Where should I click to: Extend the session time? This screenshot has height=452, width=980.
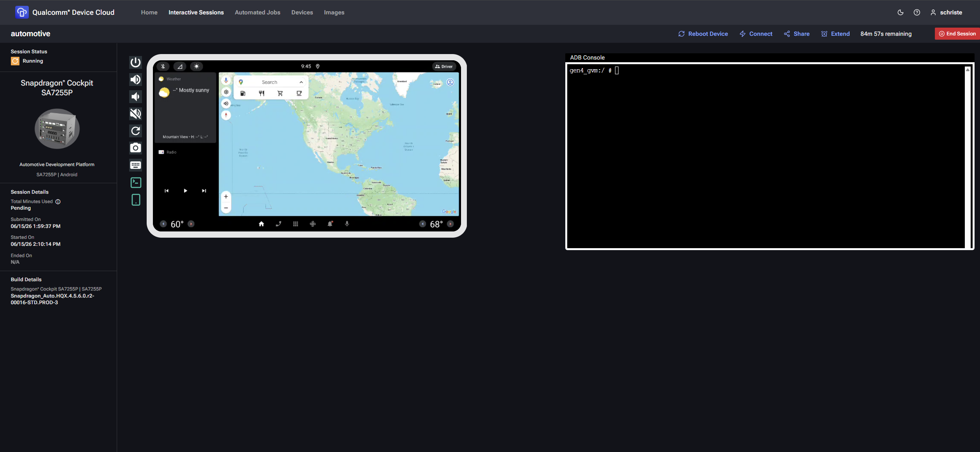[835, 34]
